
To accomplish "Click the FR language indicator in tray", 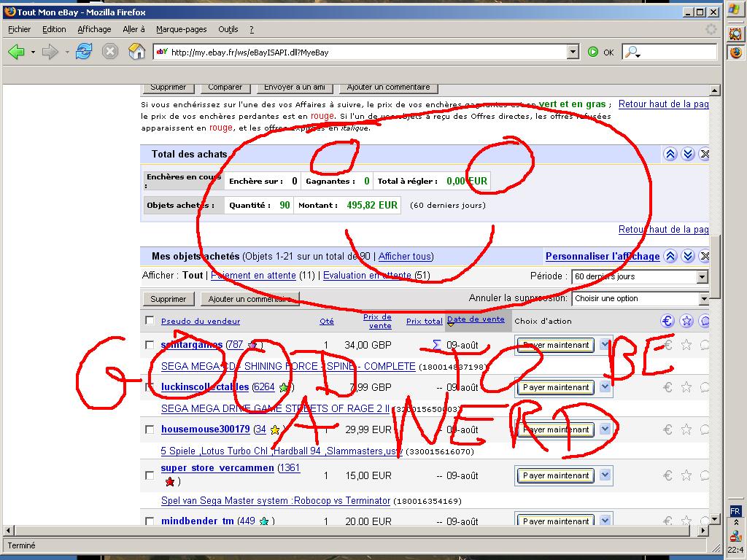I will tap(735, 511).
